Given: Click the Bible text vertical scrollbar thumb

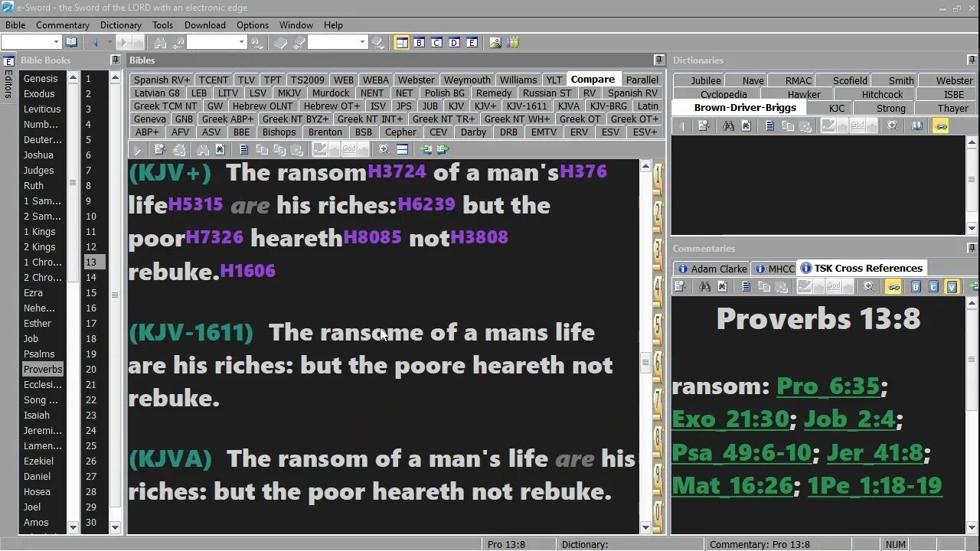Looking at the screenshot, I should coord(645,364).
